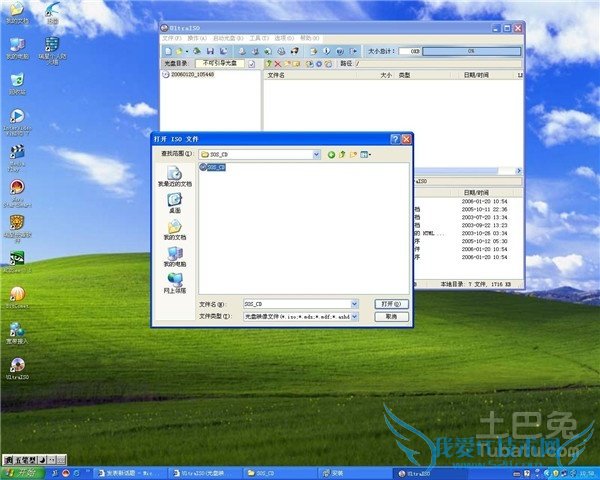This screenshot has width=600, height=480.
Task: Click the Help question icon in UltraISO toolbar
Action: (339, 51)
